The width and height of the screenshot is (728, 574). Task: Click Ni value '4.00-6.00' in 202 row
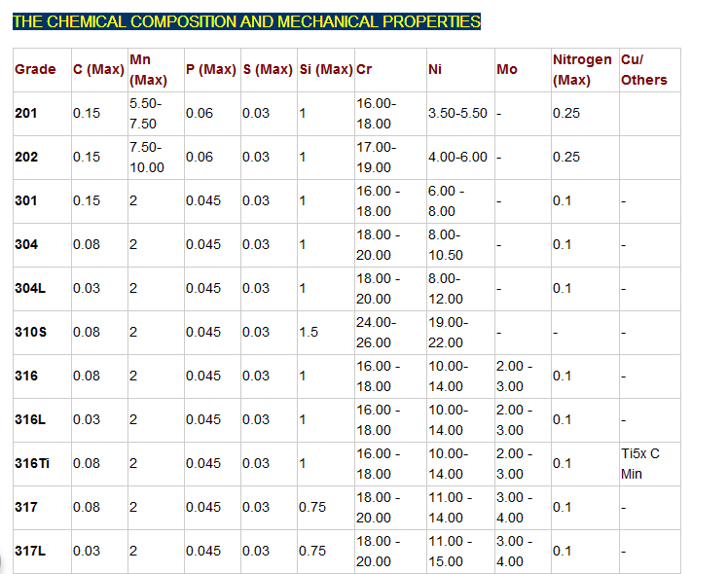(x=457, y=157)
